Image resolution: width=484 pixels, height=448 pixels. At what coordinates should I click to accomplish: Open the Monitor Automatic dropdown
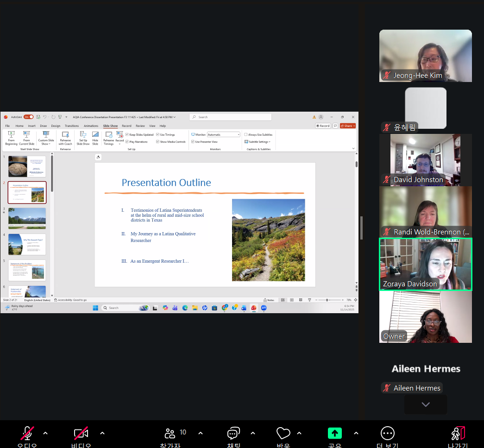click(224, 135)
